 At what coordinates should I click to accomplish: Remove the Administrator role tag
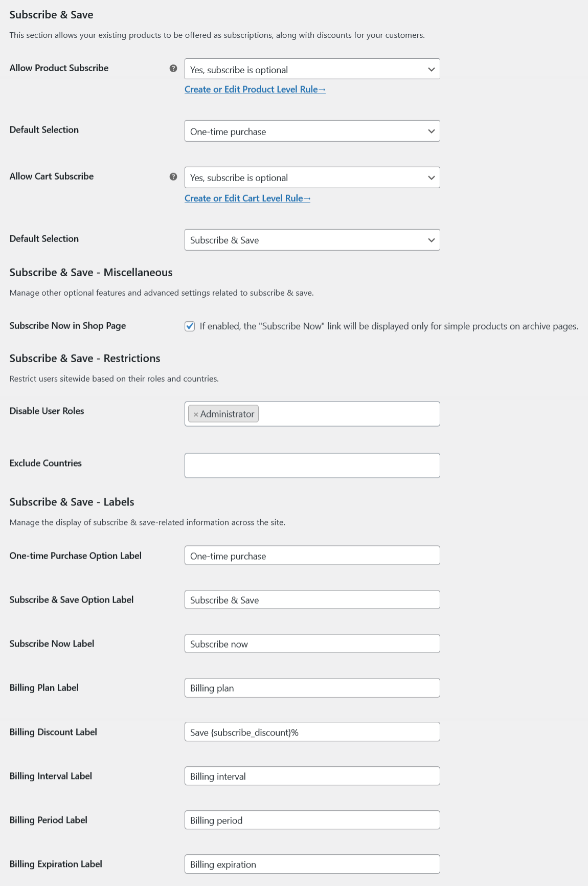pos(196,413)
